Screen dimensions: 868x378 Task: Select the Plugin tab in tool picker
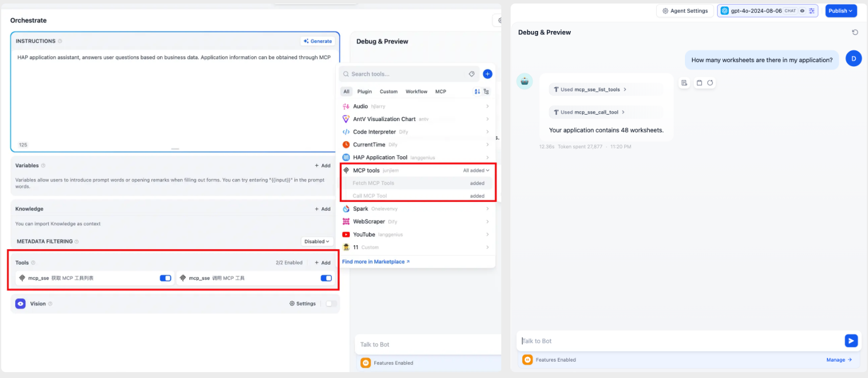(x=364, y=92)
